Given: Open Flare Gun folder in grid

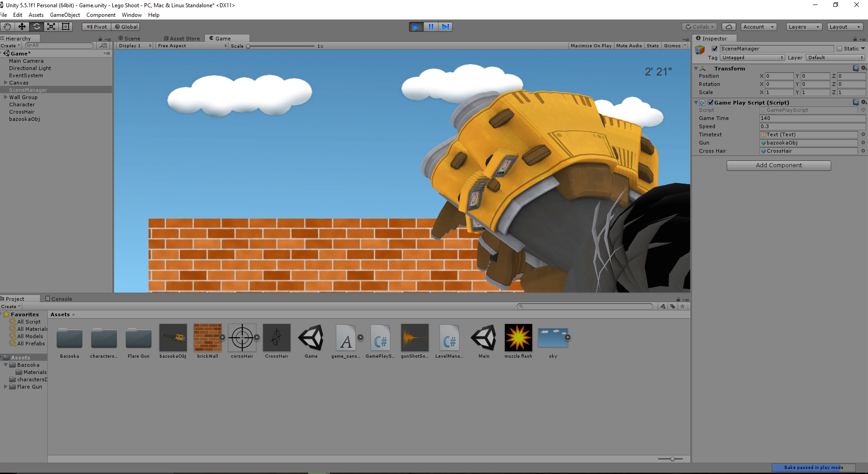Looking at the screenshot, I should click(139, 342).
